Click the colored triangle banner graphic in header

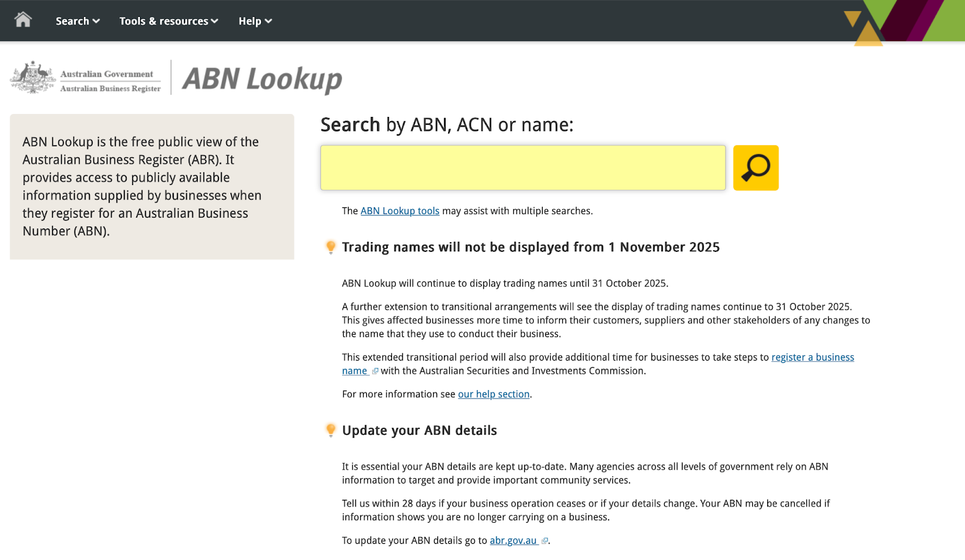(x=904, y=23)
